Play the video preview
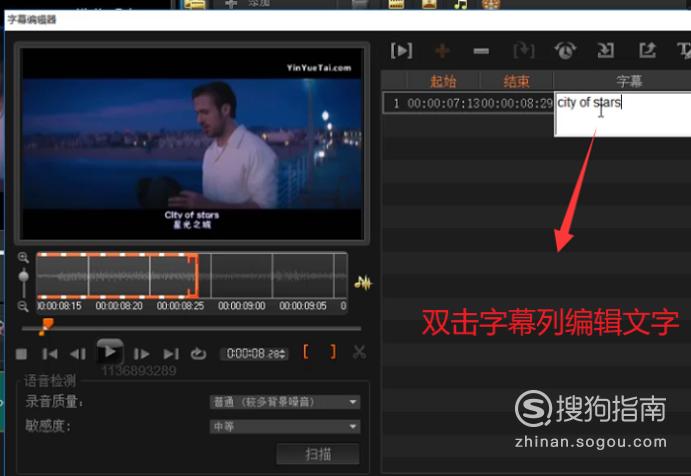 click(110, 352)
